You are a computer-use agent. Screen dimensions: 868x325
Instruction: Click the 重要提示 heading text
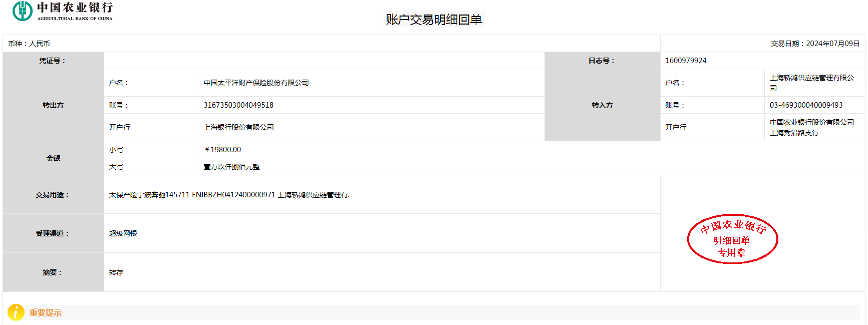(45, 312)
